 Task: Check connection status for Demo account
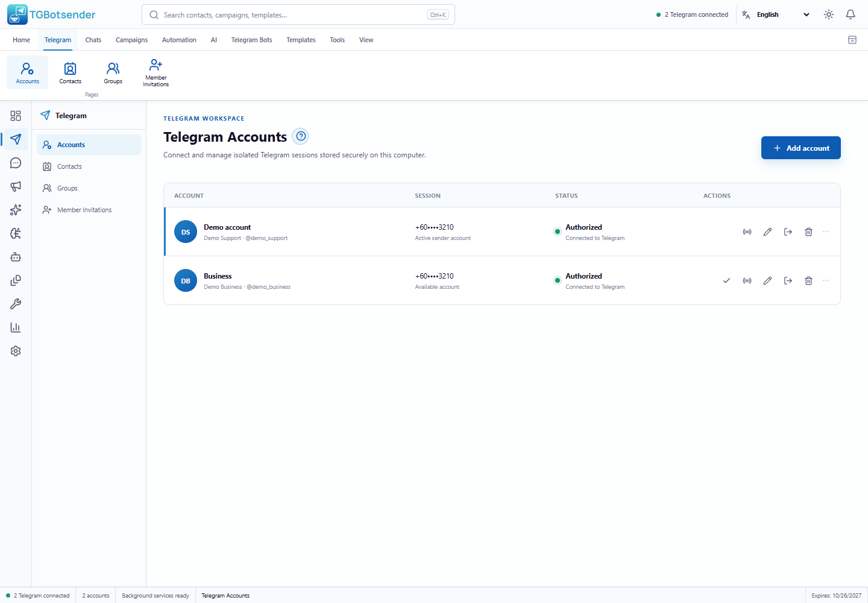(747, 232)
